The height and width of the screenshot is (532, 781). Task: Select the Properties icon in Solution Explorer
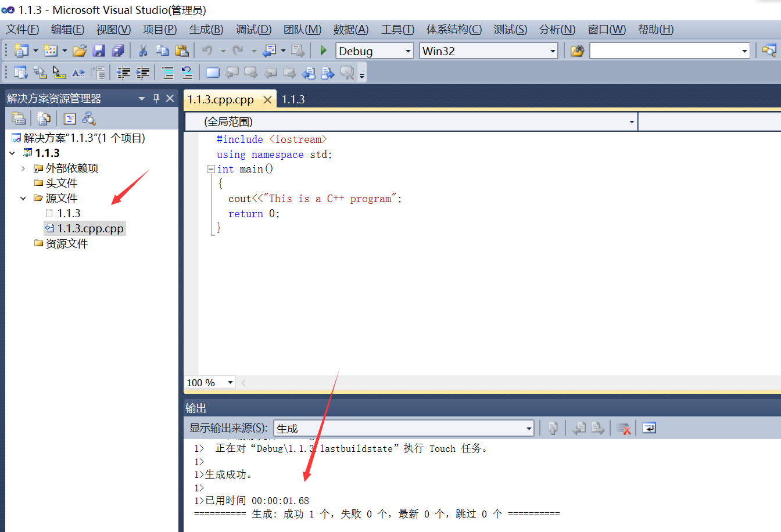coord(19,118)
